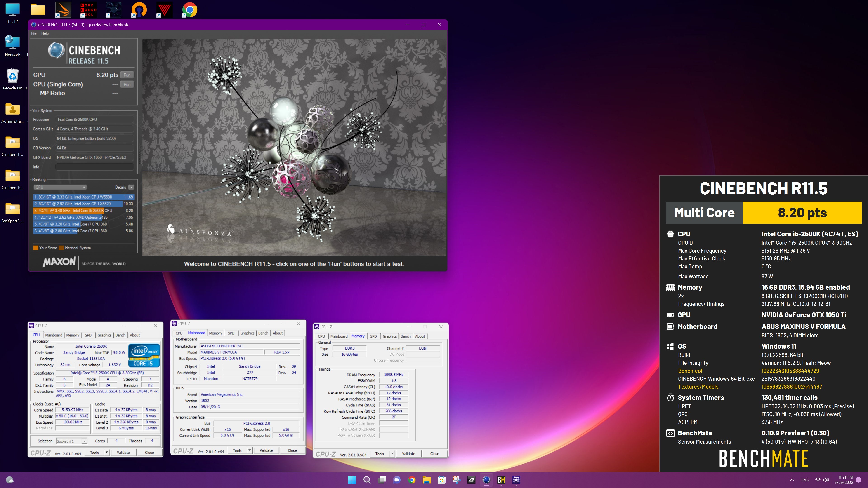Click Textures/Models link in BenchMate panel
This screenshot has height=488, width=868.
coord(698,387)
